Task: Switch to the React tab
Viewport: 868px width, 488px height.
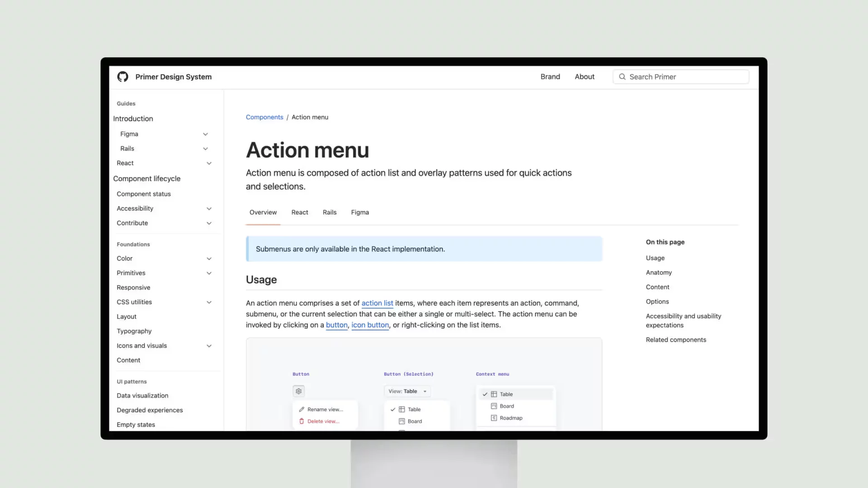Action: pos(300,212)
